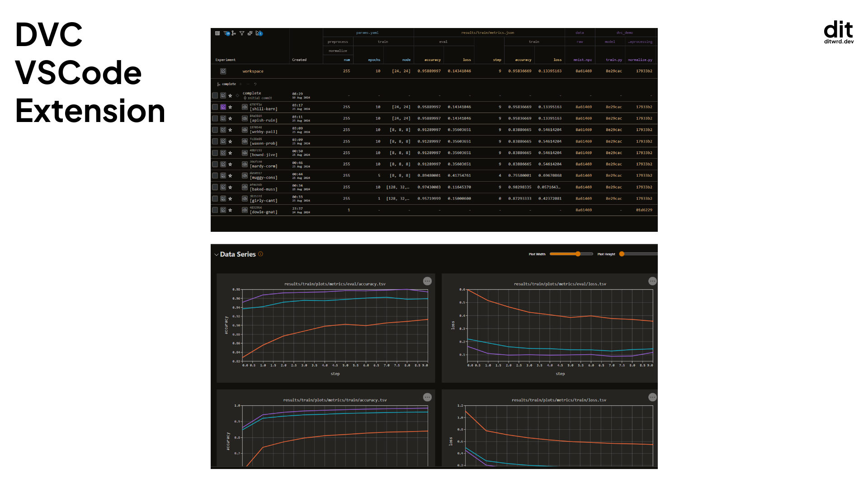Open options menu on eval accuracy plot
Viewport: 868px width, 488px height.
(427, 281)
